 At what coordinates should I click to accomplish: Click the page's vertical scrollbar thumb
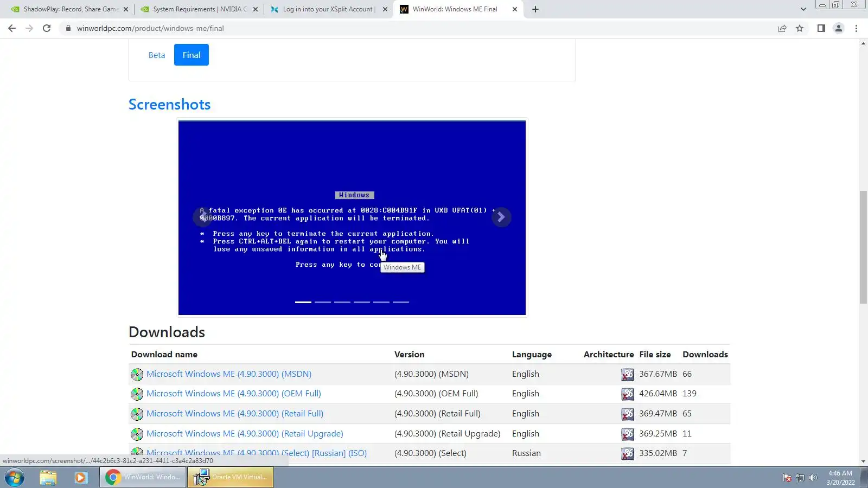[x=863, y=247]
